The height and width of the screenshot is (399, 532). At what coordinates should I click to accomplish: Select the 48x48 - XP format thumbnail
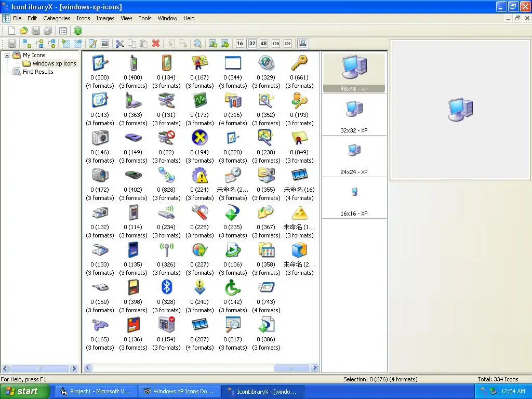tap(354, 73)
